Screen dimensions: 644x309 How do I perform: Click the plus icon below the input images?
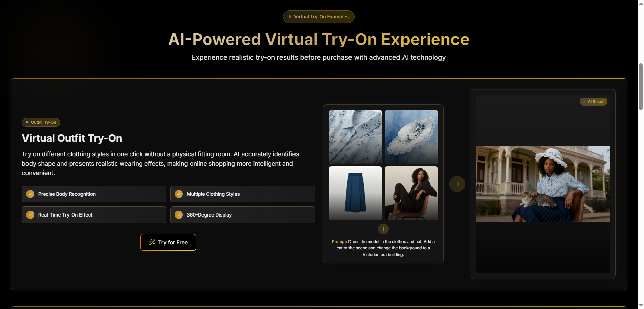pyautogui.click(x=383, y=229)
